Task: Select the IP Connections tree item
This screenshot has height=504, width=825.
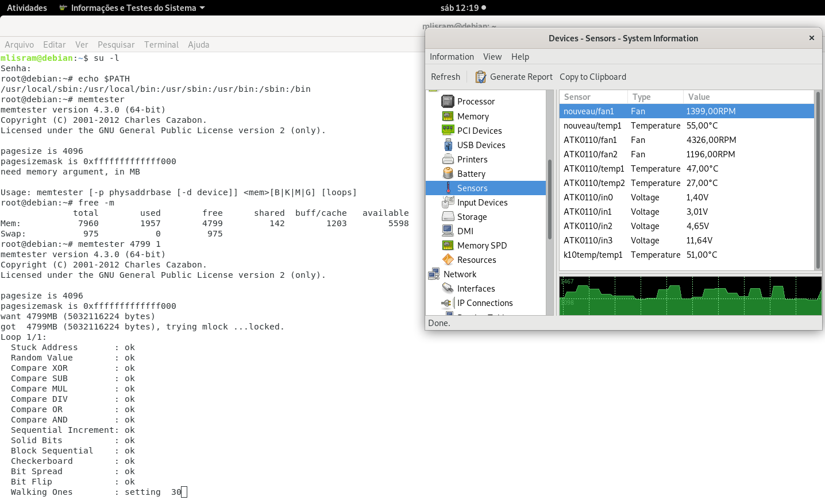Action: click(485, 303)
